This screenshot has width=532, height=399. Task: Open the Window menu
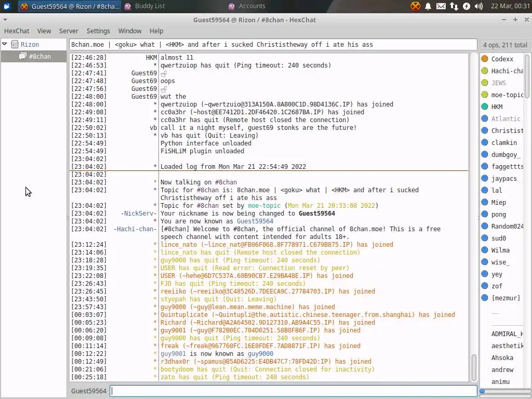tap(129, 31)
